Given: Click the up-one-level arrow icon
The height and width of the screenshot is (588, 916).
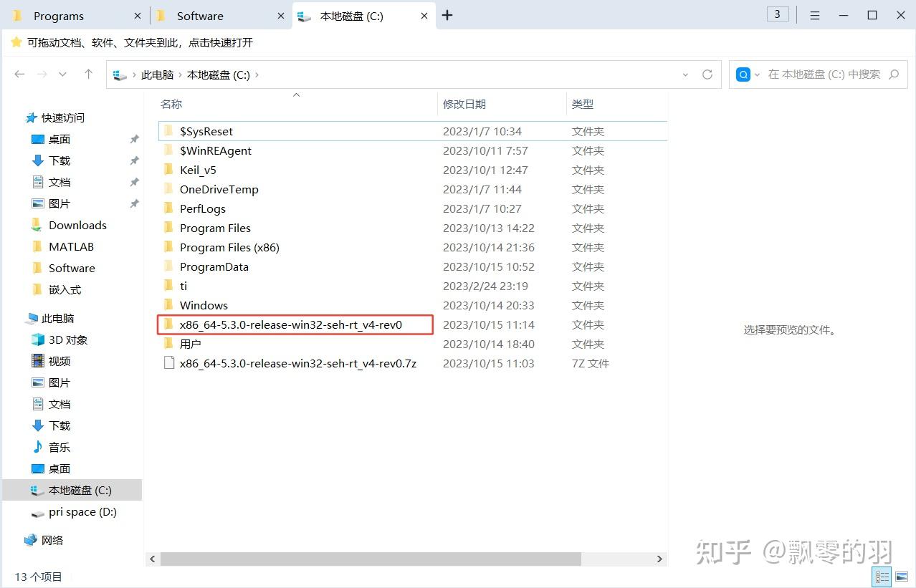Looking at the screenshot, I should click(x=87, y=74).
